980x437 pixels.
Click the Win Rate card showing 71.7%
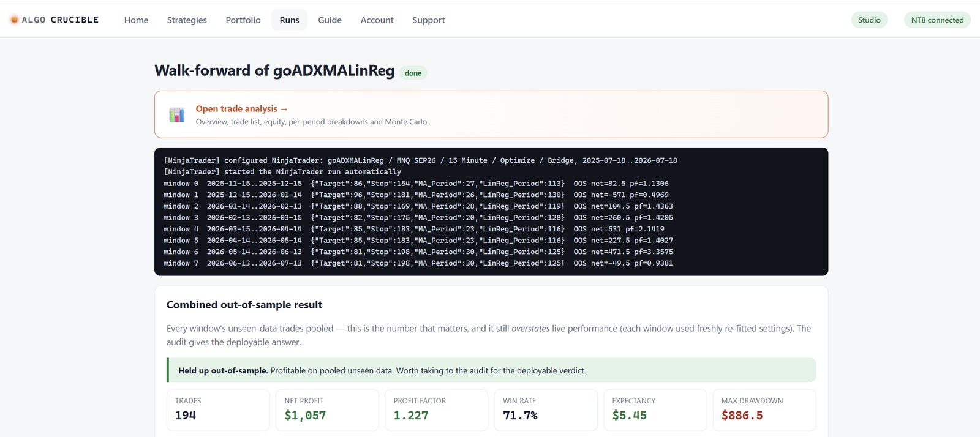[546, 410]
